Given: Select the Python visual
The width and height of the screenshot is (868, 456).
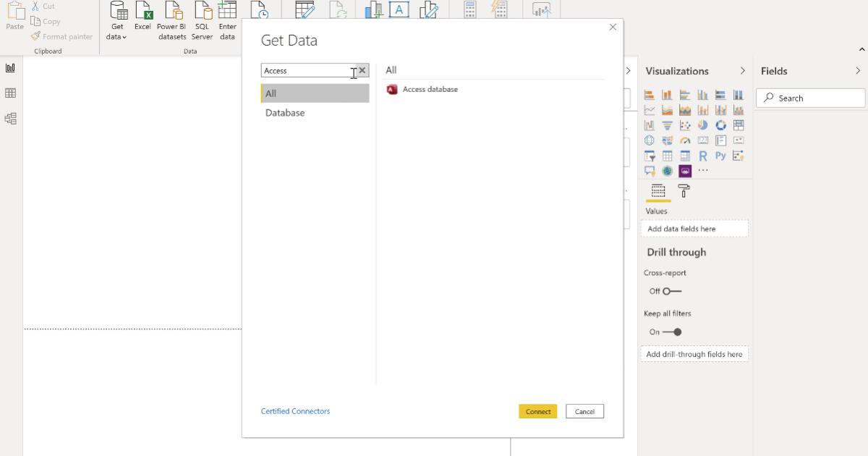Looking at the screenshot, I should (720, 156).
